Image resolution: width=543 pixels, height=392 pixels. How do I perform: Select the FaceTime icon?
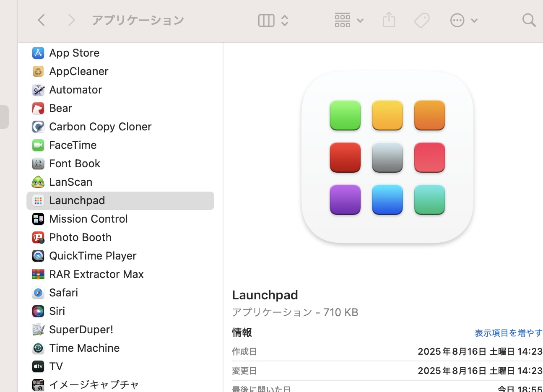(x=38, y=145)
